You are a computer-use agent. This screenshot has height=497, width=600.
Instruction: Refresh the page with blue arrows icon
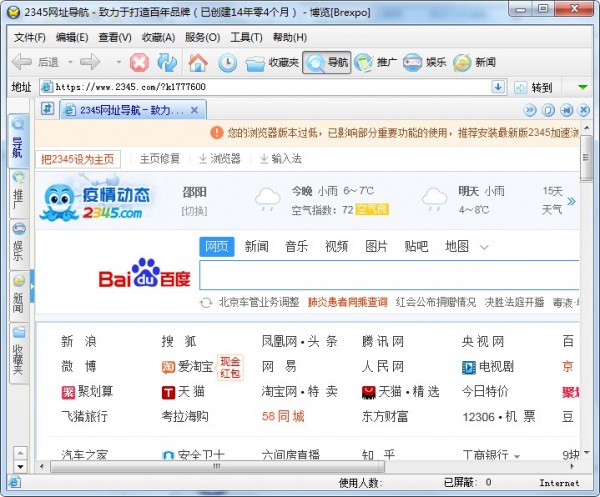167,62
